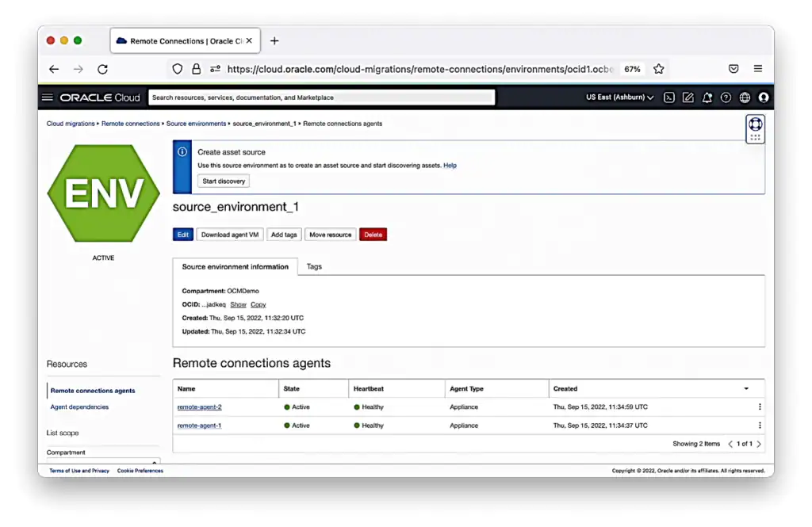812x527 pixels.
Task: Click the tracking protection shield icon
Action: coord(177,69)
